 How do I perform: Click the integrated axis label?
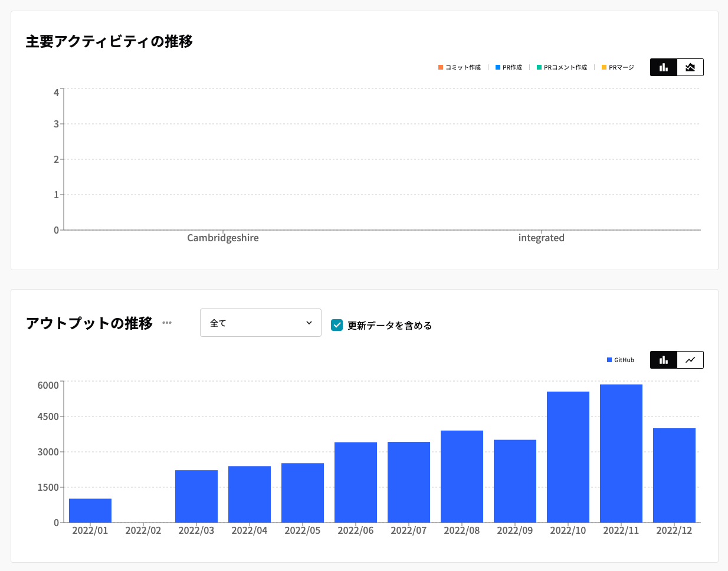click(x=542, y=238)
